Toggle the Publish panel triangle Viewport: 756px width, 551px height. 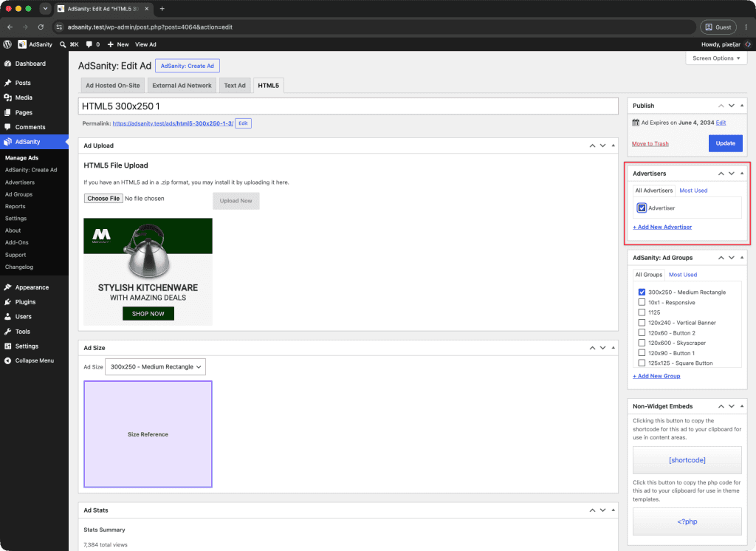point(742,105)
